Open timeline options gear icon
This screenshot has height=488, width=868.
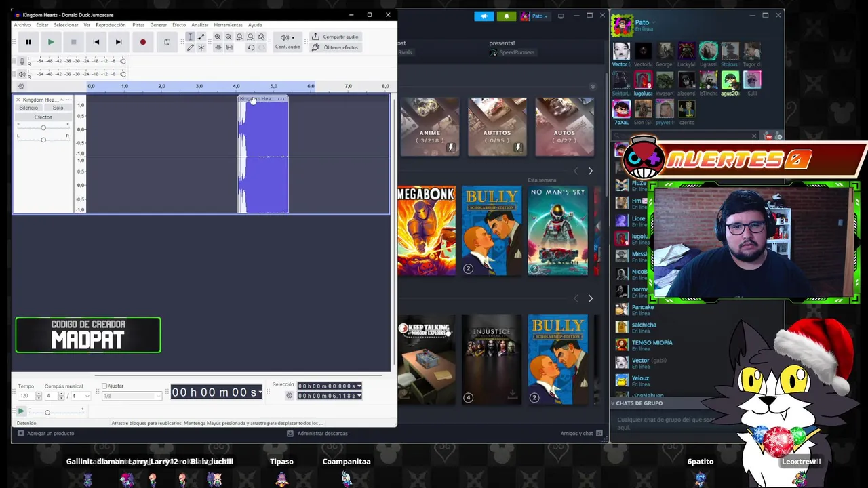(x=21, y=86)
